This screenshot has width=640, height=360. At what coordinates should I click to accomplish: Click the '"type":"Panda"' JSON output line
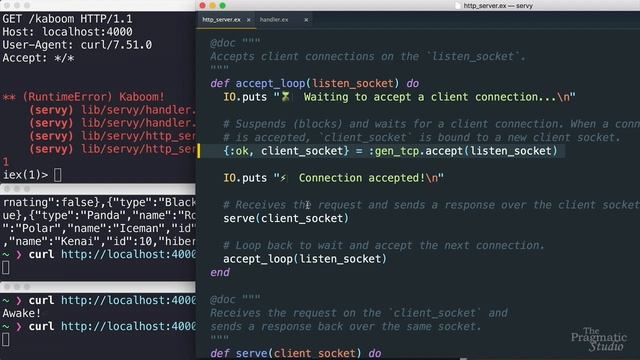99,216
